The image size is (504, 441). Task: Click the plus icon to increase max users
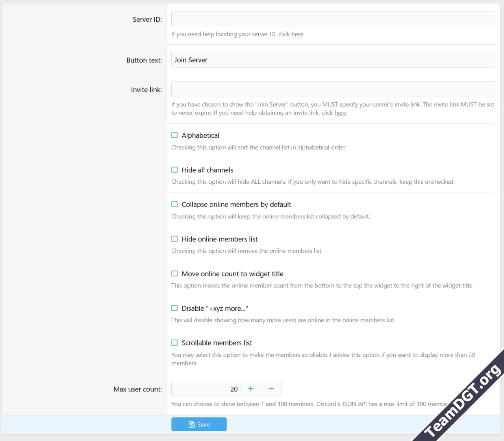coord(251,389)
